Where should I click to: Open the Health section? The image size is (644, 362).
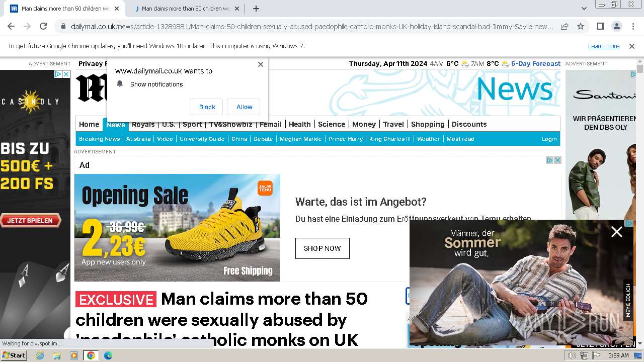click(x=300, y=124)
